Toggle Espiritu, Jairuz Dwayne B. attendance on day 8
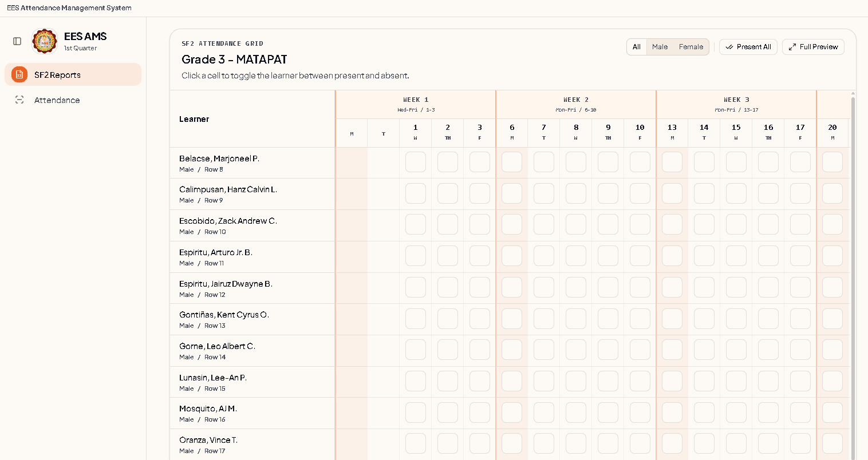868x460 pixels. pos(576,287)
